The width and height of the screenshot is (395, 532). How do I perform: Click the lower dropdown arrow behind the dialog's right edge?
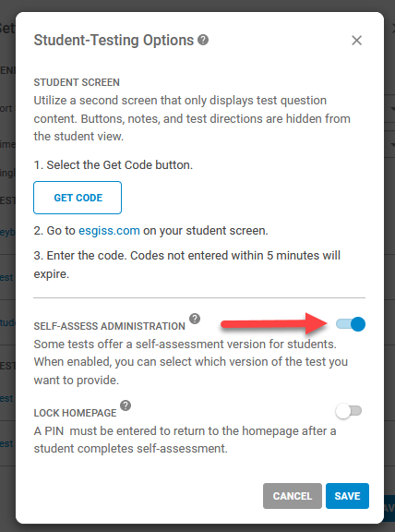point(392,145)
